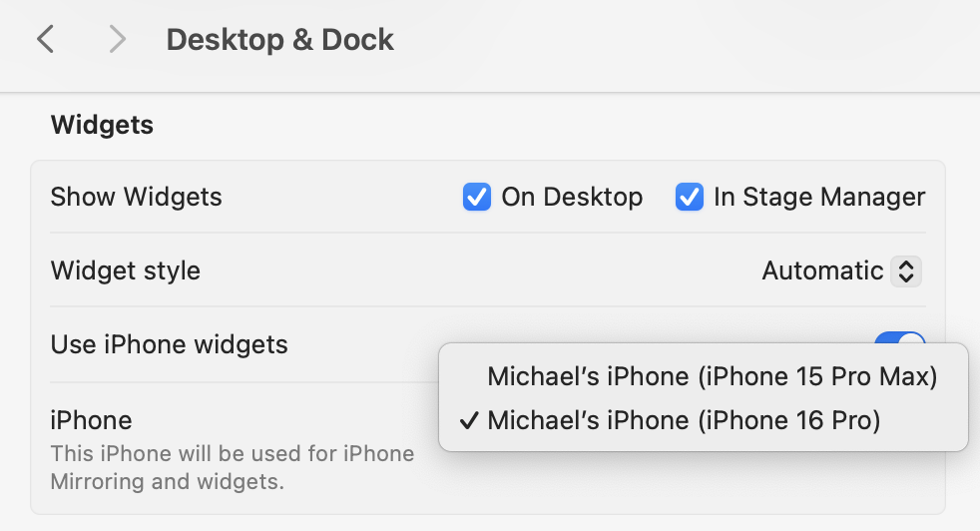Uncheck the In Stage Manager checkbox
Image resolution: width=980 pixels, height=531 pixels.
click(690, 197)
